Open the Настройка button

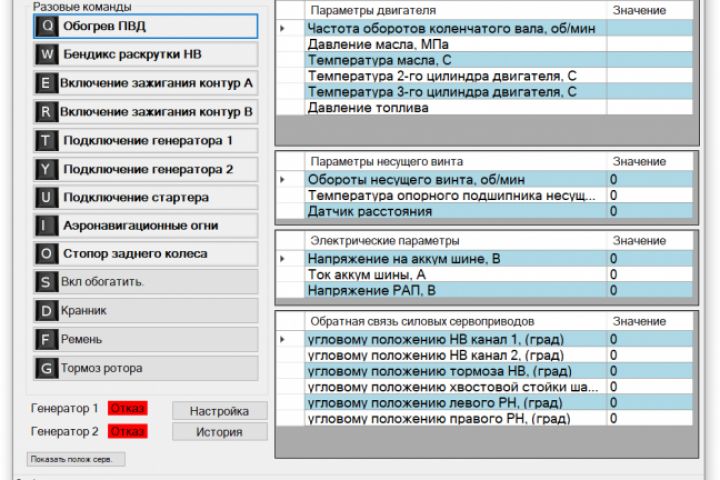coord(219,411)
